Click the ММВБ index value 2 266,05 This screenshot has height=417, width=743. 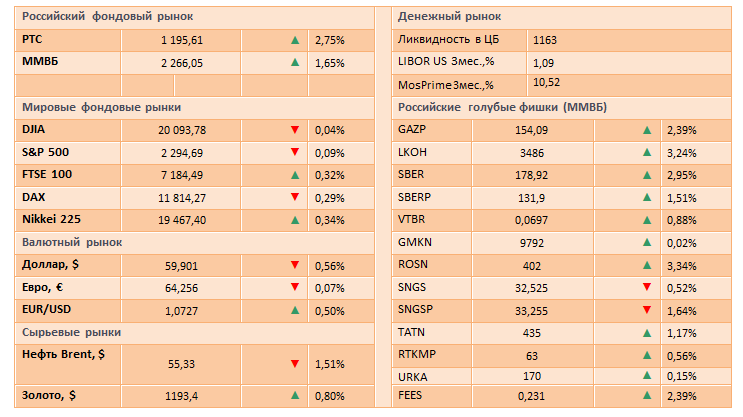pos(181,62)
